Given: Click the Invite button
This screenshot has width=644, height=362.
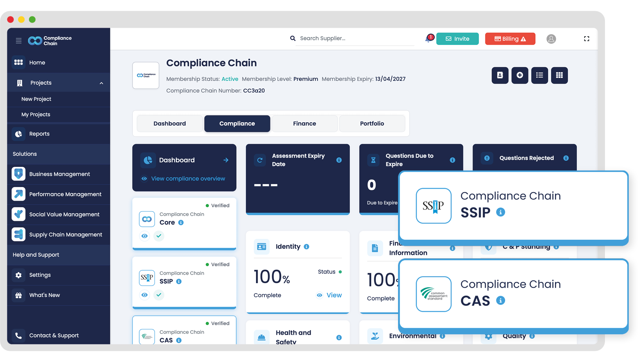Looking at the screenshot, I should point(458,39).
